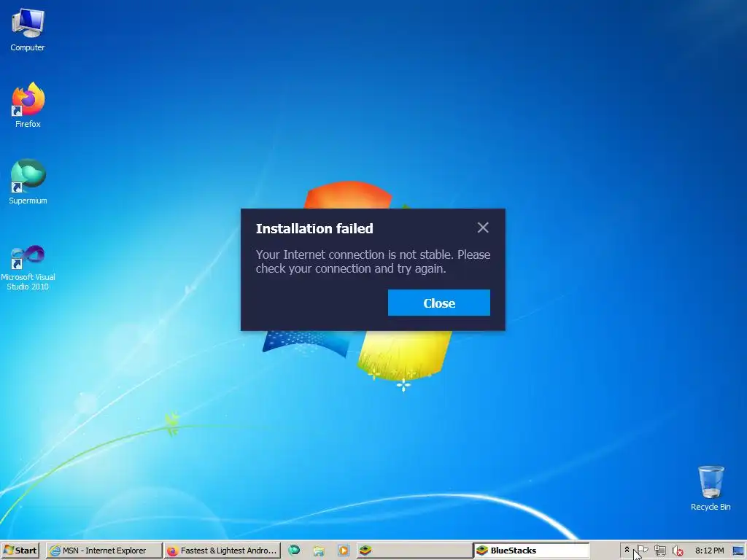Dismiss dialog with the X icon
The height and width of the screenshot is (560, 747).
tap(483, 227)
